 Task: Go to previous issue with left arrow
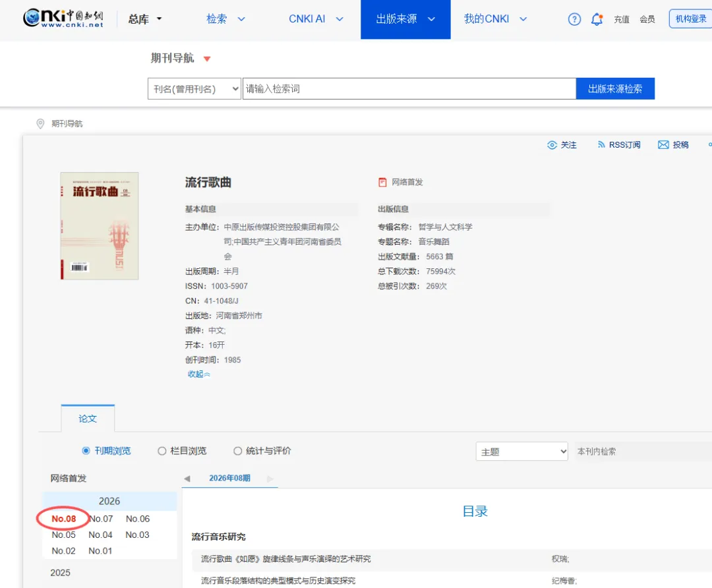[x=187, y=479]
